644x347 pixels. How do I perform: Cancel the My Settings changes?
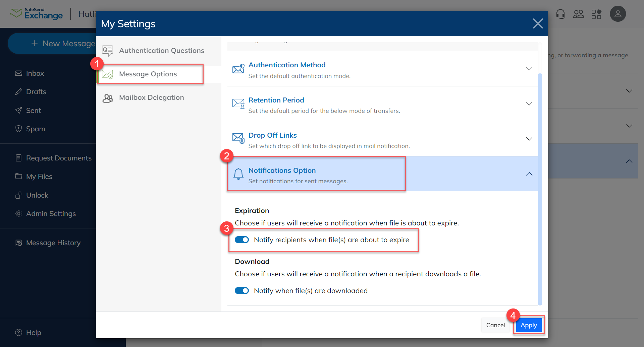[495, 325]
